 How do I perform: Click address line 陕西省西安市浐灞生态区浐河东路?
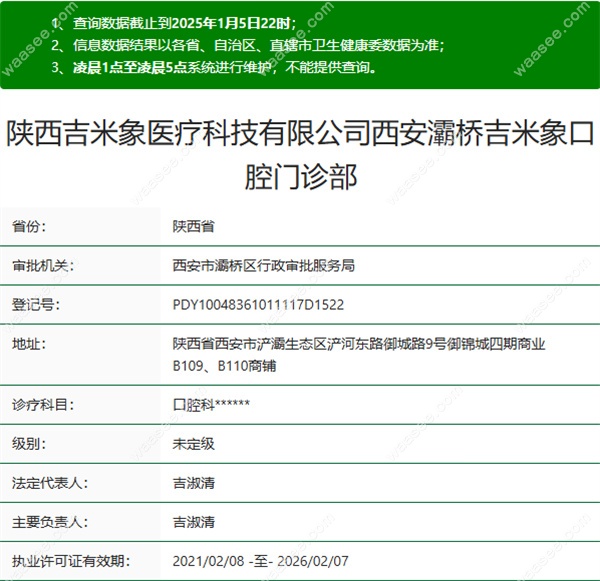[359, 344]
